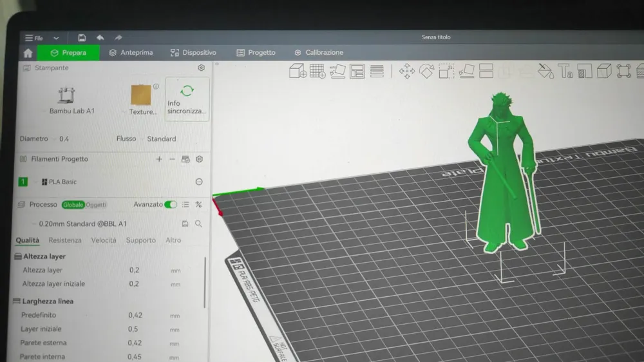This screenshot has height=362, width=644.
Task: Select the Scale tool icon
Action: (x=446, y=71)
